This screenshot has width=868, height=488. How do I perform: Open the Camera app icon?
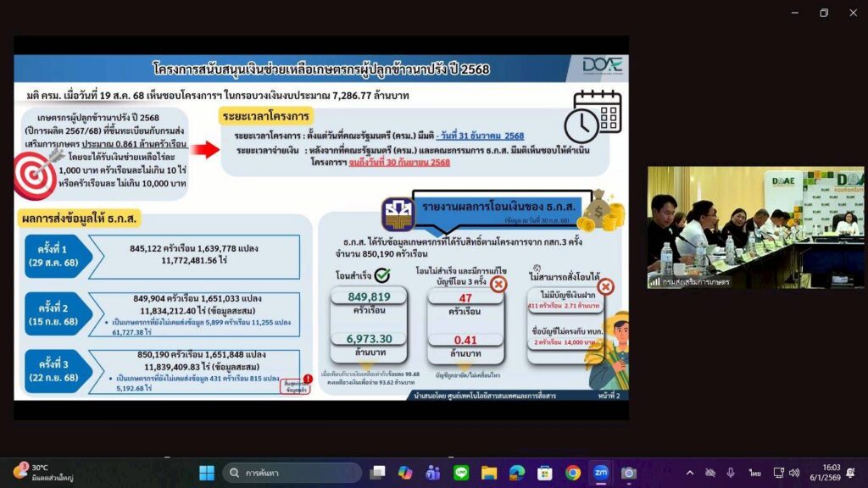pos(629,472)
